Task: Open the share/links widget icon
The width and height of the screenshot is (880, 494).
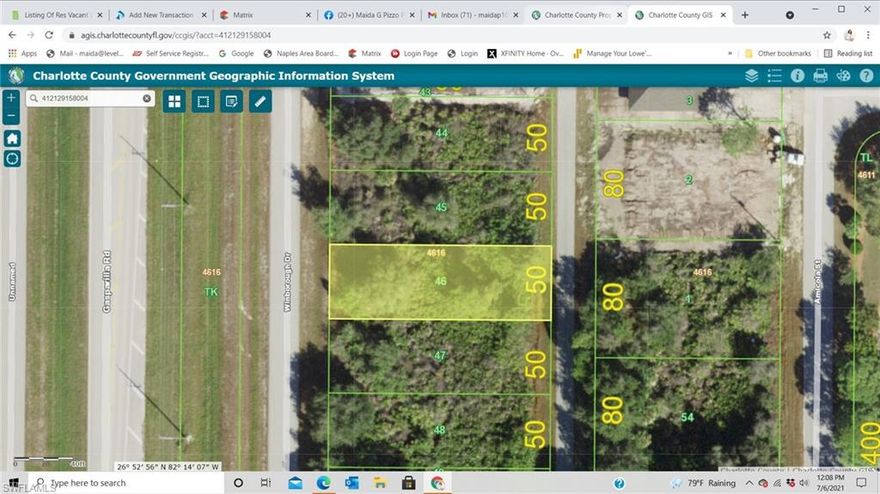Action: point(844,76)
